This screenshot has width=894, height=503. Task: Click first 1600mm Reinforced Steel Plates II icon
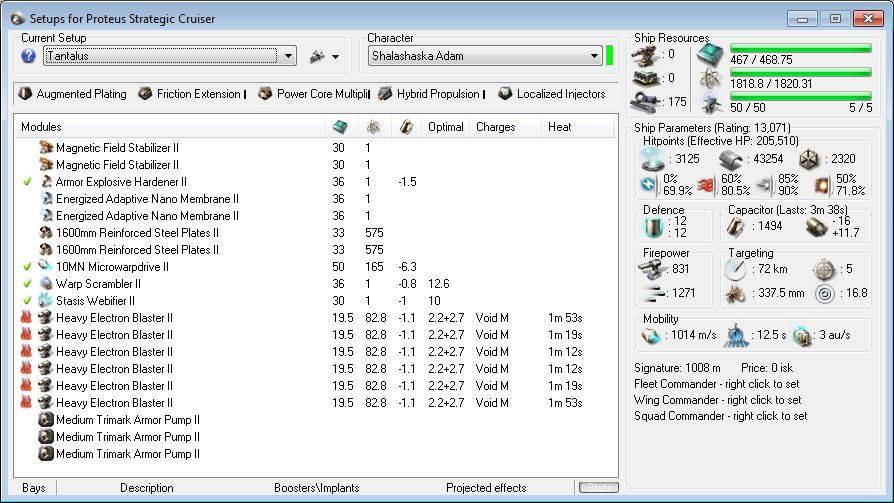(x=46, y=233)
